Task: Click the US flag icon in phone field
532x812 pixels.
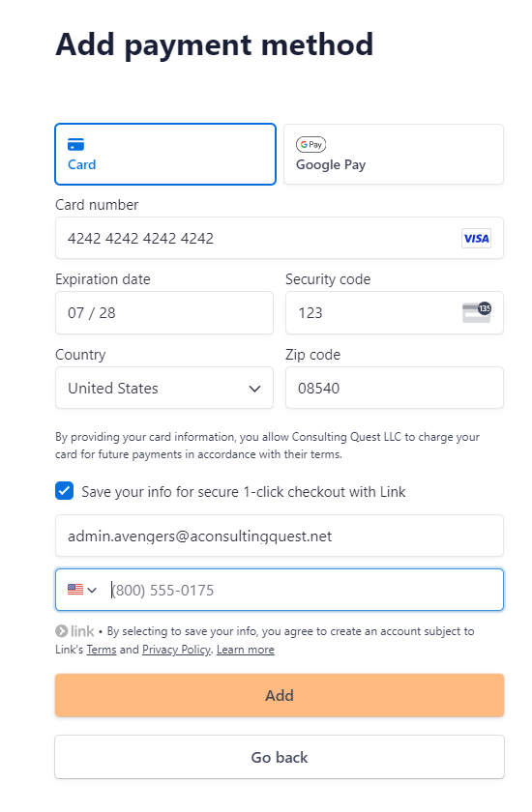Action: point(75,590)
